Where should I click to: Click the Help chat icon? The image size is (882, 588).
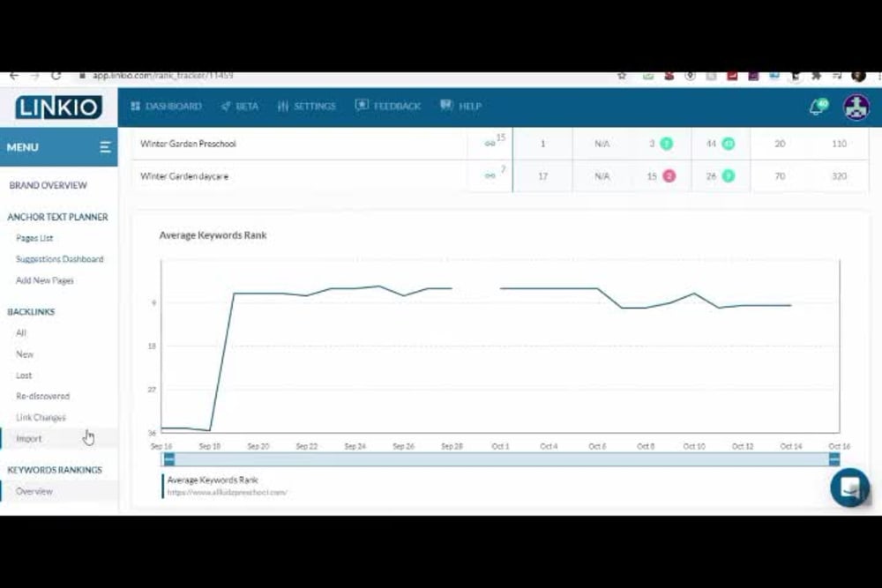coord(446,105)
